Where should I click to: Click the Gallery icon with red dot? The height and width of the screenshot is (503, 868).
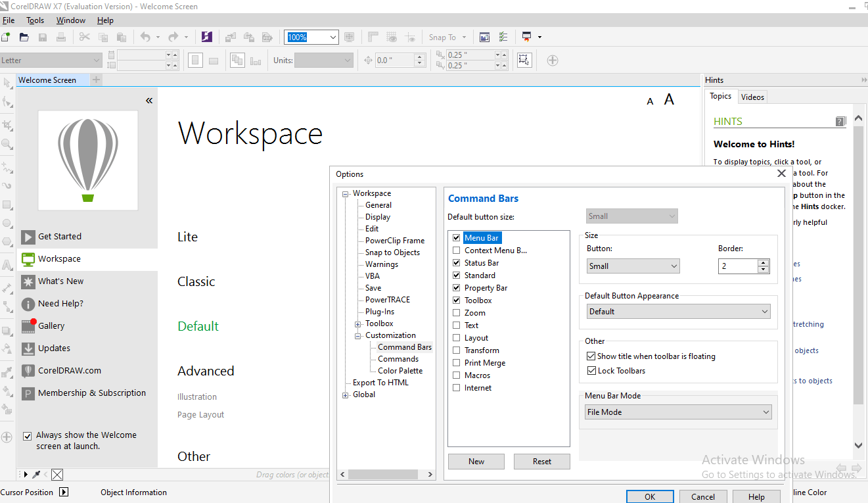tap(28, 325)
